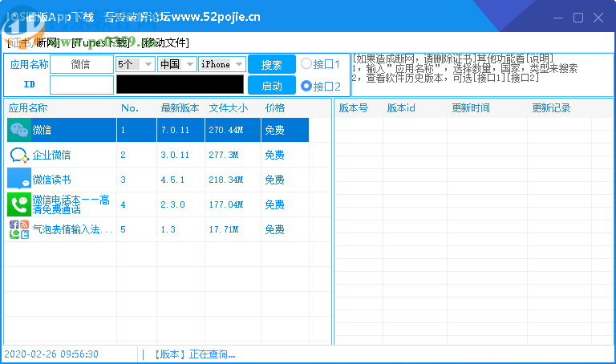Click version cell 1.3
616x364 pixels.
point(168,229)
